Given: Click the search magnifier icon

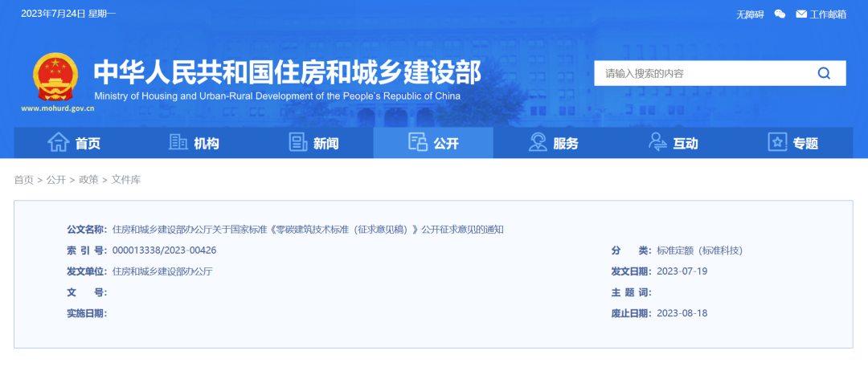Looking at the screenshot, I should (824, 73).
